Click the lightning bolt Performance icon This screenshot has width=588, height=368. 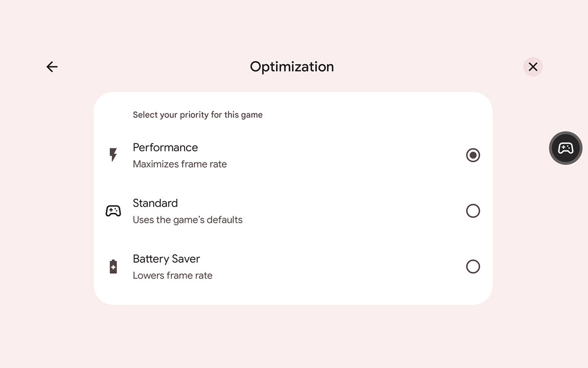[x=113, y=155]
